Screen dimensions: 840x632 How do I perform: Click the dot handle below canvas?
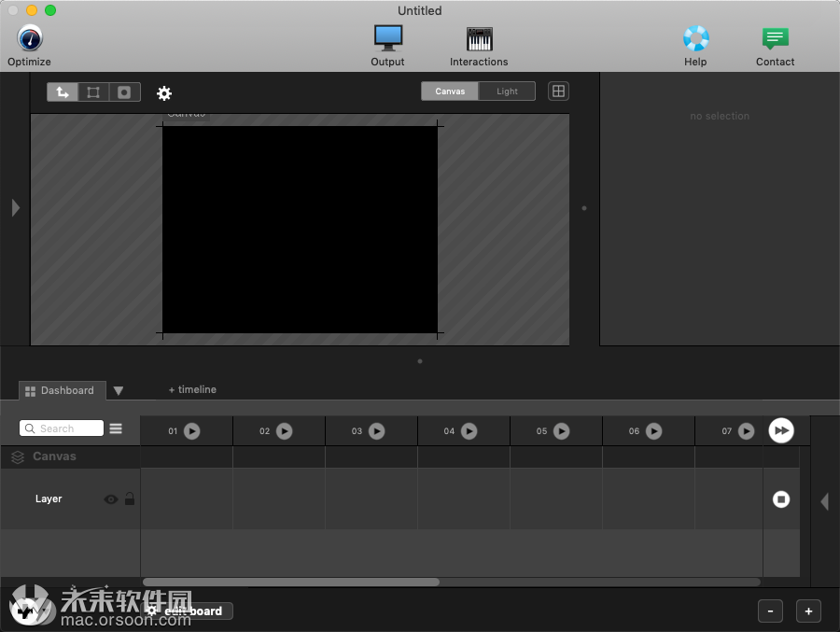tap(420, 361)
